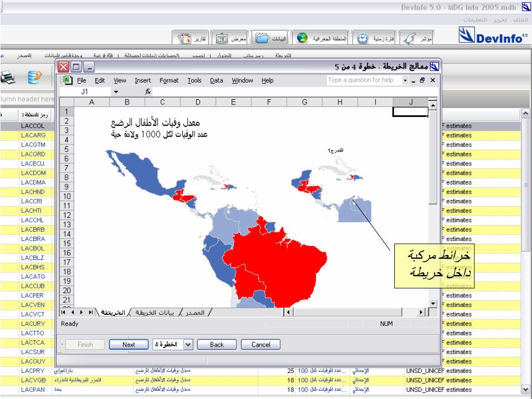The width and height of the screenshot is (532, 399).
Task: Click the DevInfo logo
Action: (493, 35)
